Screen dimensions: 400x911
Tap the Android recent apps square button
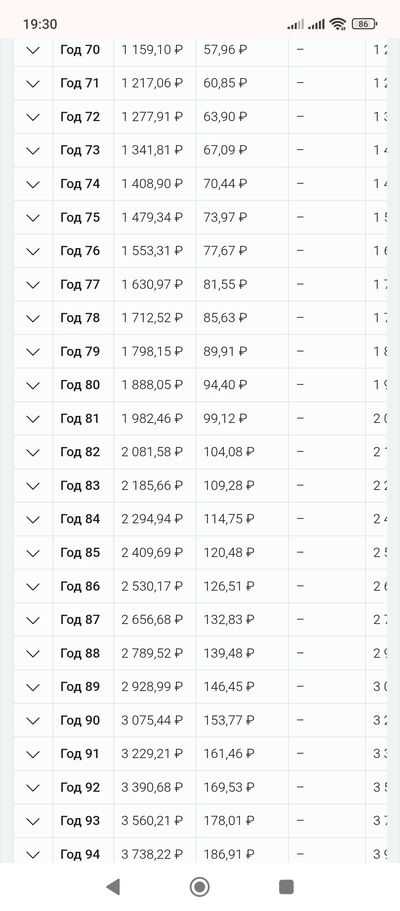(286, 887)
